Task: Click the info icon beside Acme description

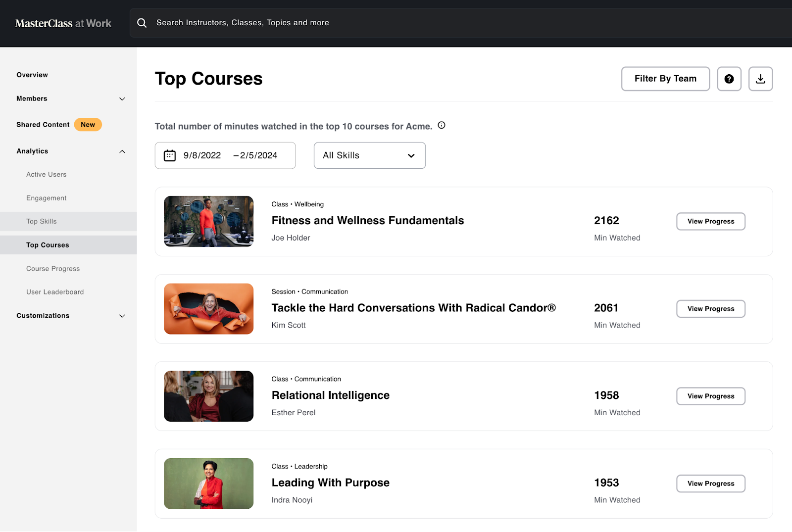Action: [442, 125]
